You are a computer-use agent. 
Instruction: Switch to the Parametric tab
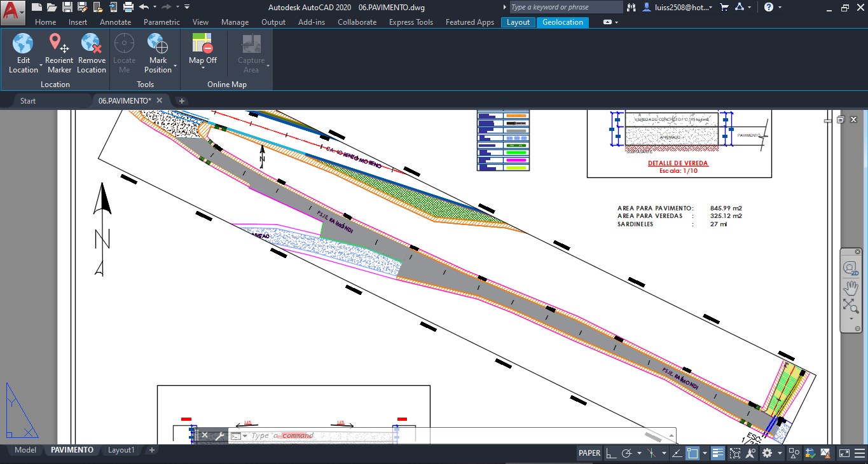[x=162, y=22]
